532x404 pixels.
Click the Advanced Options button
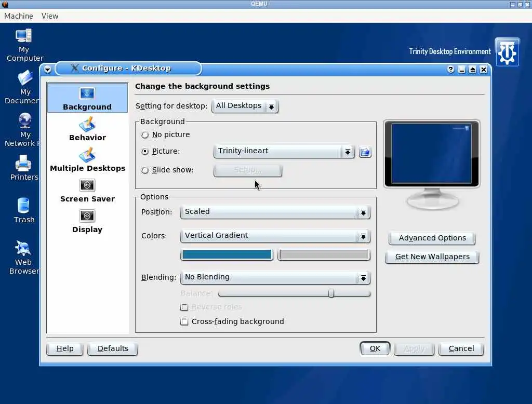pyautogui.click(x=432, y=238)
